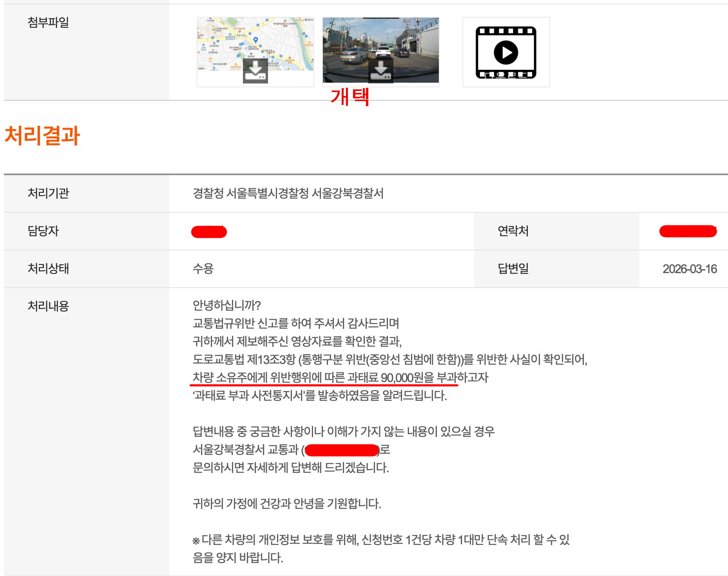The image size is (728, 576).
Task: Click the ※ 개인정보 보호 notice line
Action: (x=381, y=549)
